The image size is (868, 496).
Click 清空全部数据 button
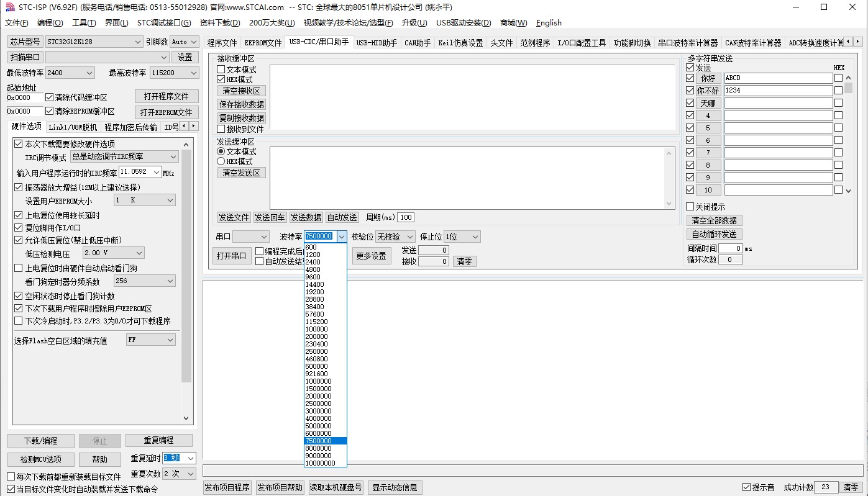pyautogui.click(x=715, y=220)
